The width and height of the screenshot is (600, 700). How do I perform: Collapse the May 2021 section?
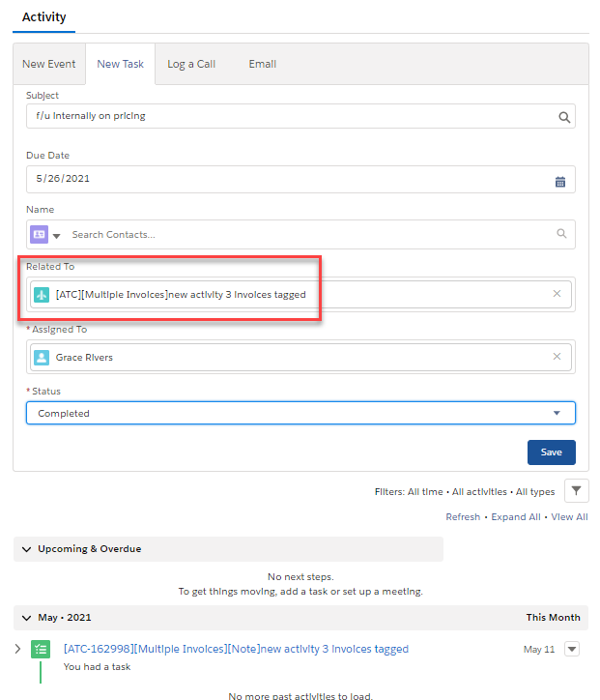25,617
